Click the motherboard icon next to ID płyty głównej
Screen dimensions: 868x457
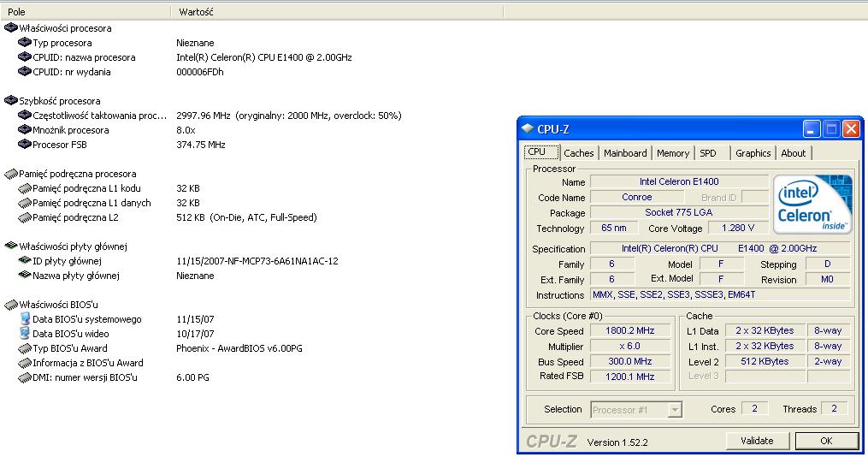tap(25, 261)
